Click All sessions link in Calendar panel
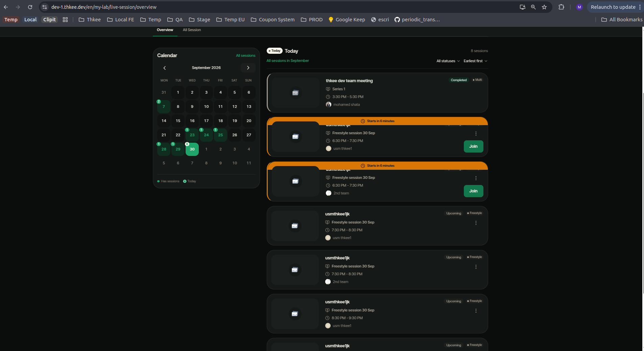644x351 pixels. [245, 56]
